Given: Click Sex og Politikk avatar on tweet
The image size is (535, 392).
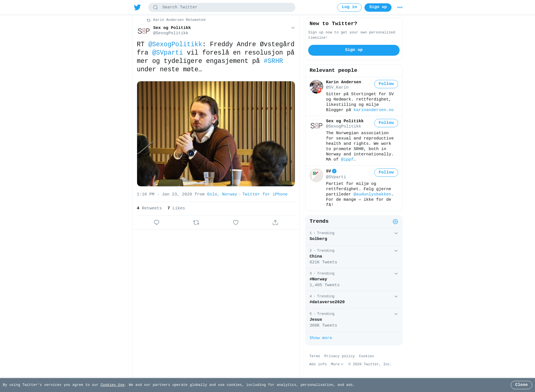Looking at the screenshot, I should 144,31.
